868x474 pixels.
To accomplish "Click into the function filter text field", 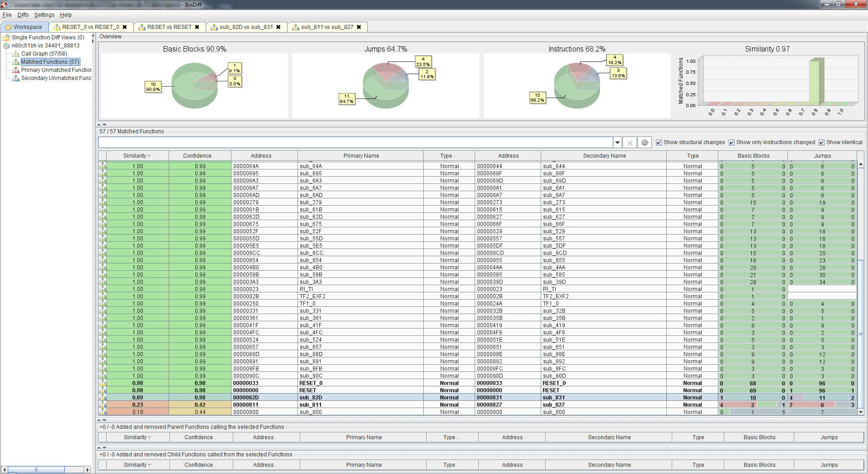I will (x=355, y=142).
